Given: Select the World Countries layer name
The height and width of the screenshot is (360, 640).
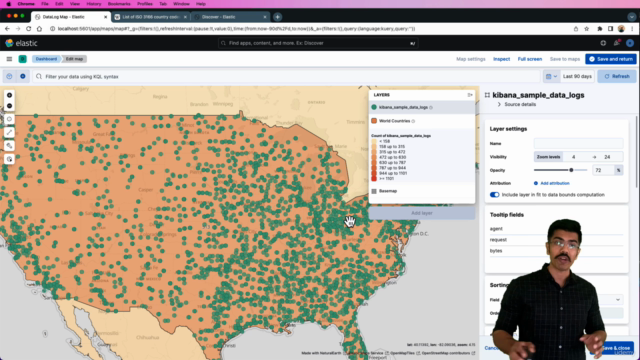Looking at the screenshot, I should (394, 121).
